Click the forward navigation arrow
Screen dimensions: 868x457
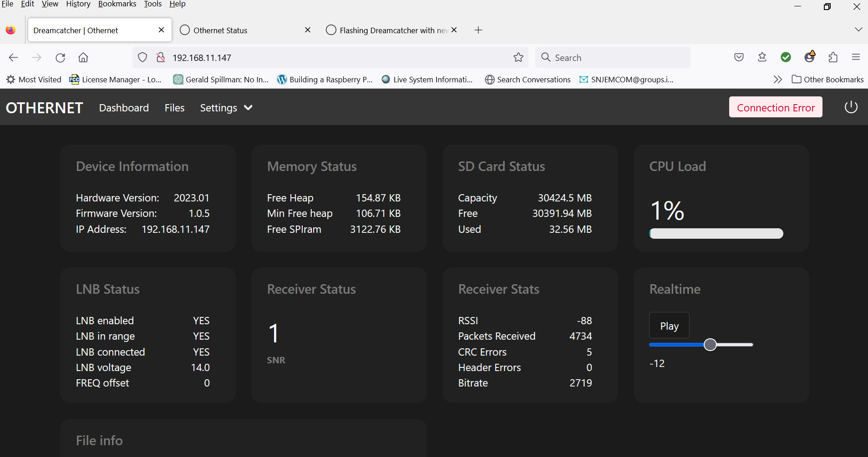37,57
